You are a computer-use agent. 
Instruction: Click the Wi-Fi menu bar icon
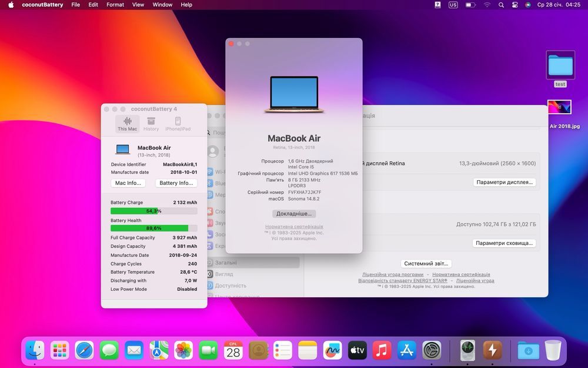tap(487, 5)
